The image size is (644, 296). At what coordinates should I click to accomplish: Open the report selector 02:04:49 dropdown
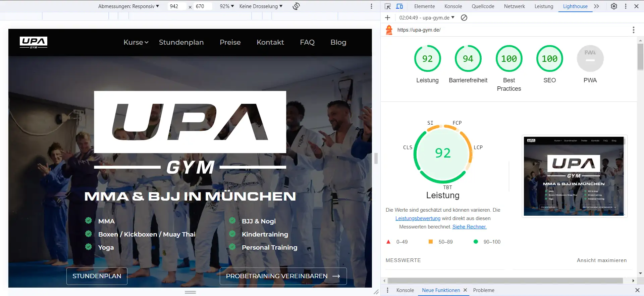click(x=427, y=18)
